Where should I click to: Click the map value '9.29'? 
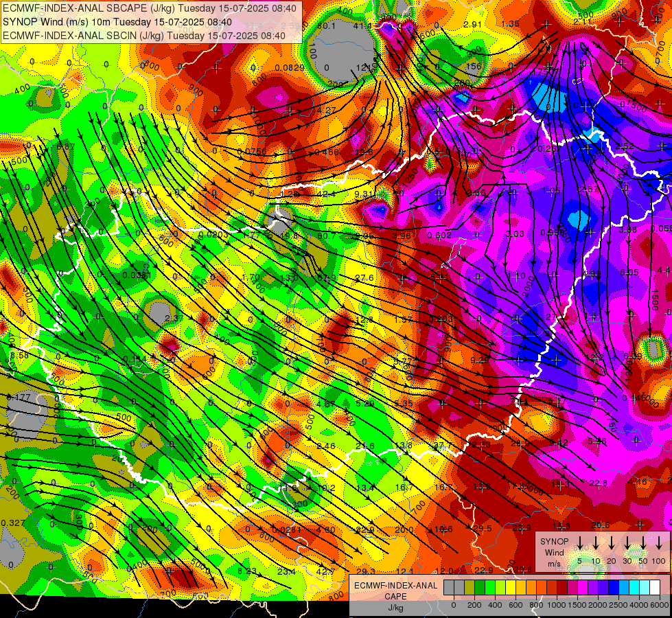[x=479, y=360]
